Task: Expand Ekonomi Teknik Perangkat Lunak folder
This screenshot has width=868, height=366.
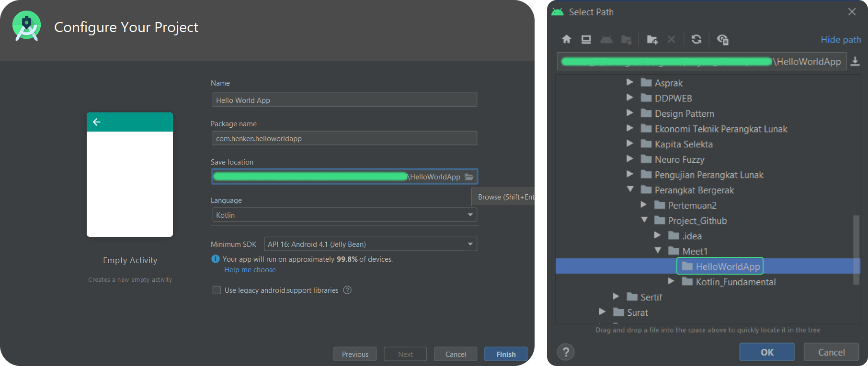Action: (x=630, y=128)
